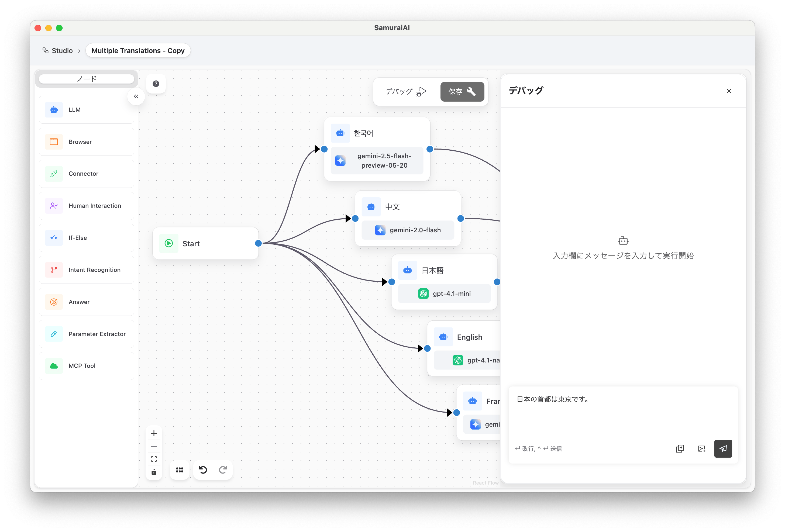Click the fit view icon
This screenshot has width=785, height=532.
(154, 459)
